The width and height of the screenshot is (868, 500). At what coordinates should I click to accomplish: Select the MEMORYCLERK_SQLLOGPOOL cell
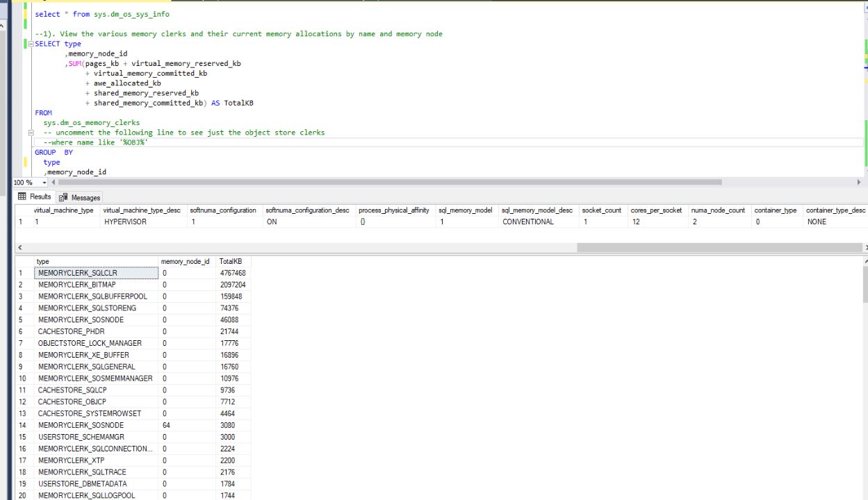point(95,495)
